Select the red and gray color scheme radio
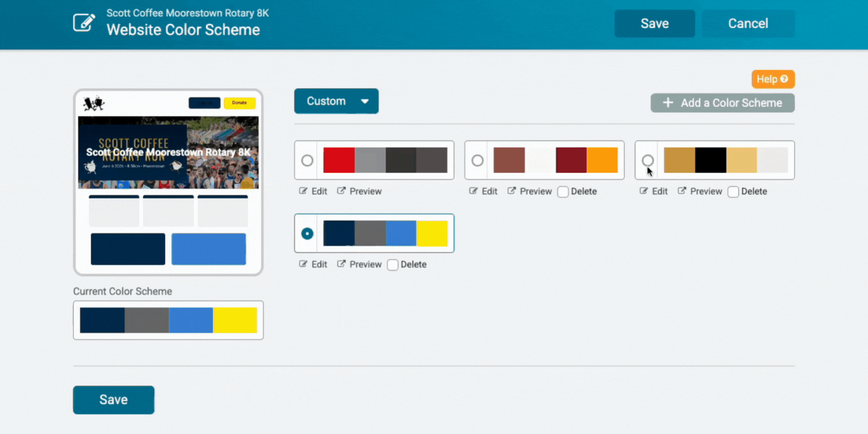Screen dimensions: 868x434 307,161
